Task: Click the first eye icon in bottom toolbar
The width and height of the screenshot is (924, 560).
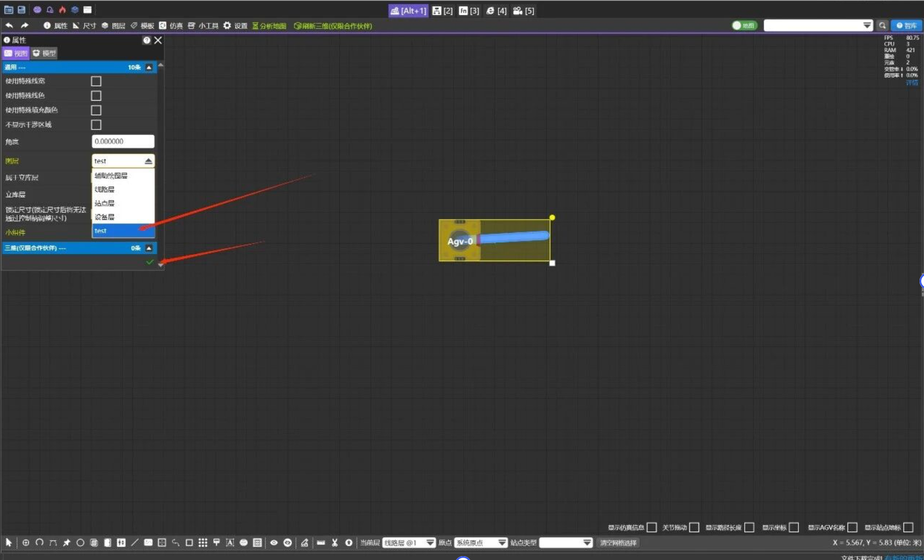Action: pos(274,543)
